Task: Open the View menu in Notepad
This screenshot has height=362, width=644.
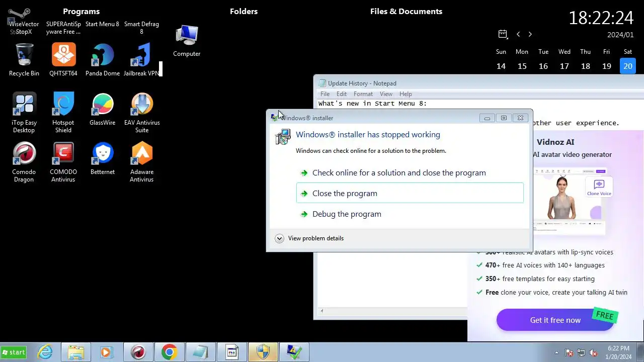Action: [x=386, y=94]
